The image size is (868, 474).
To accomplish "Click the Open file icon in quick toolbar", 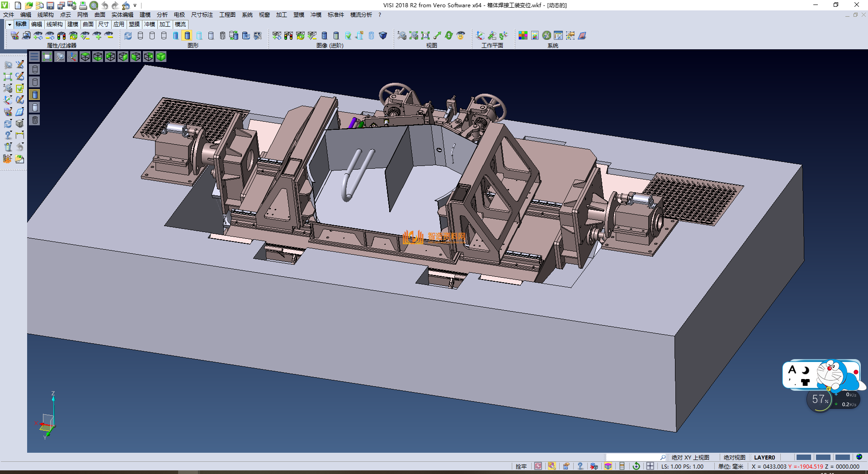I will tap(28, 5).
